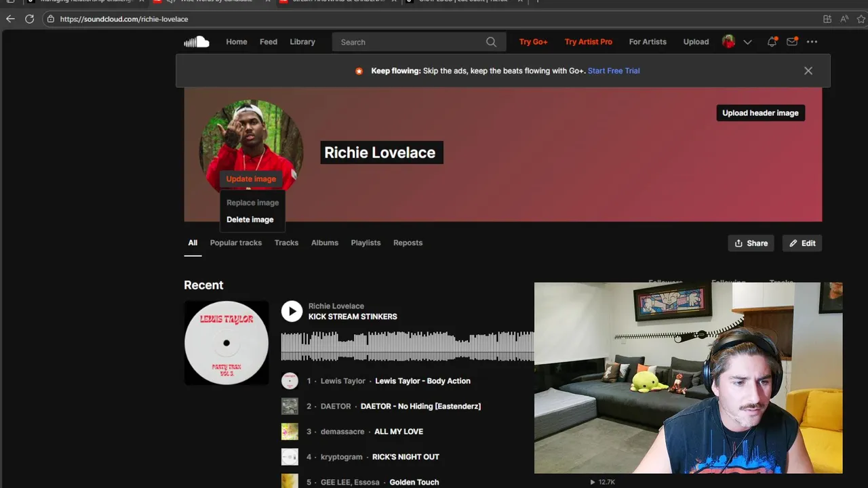Open the three-dot more menu in header

point(812,42)
